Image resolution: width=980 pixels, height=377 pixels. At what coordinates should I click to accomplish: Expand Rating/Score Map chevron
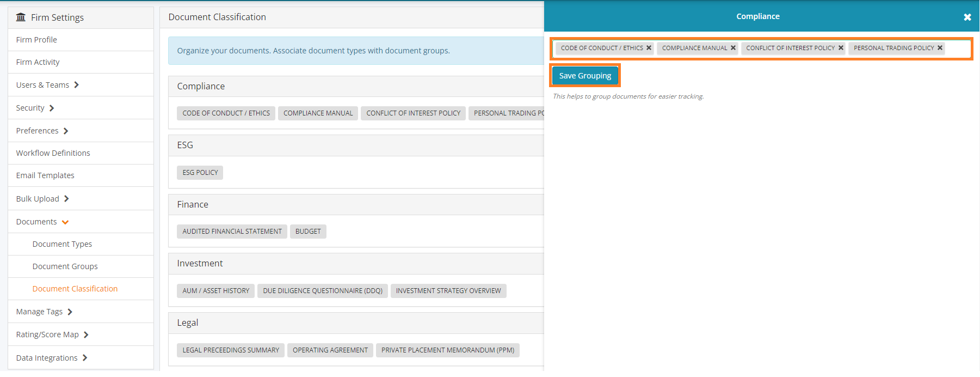(86, 335)
